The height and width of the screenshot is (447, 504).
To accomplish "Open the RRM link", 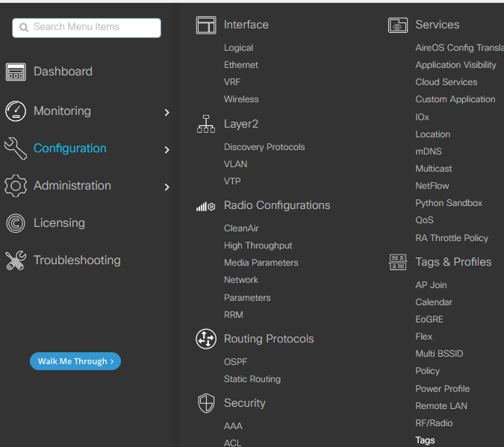I will [x=234, y=315].
